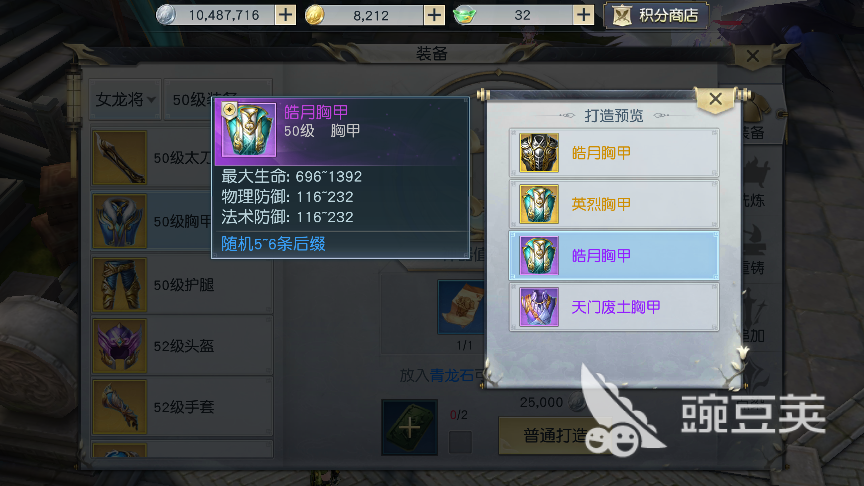This screenshot has height=486, width=864.
Task: Add ingots with the plus beside 32
Action: [x=584, y=15]
